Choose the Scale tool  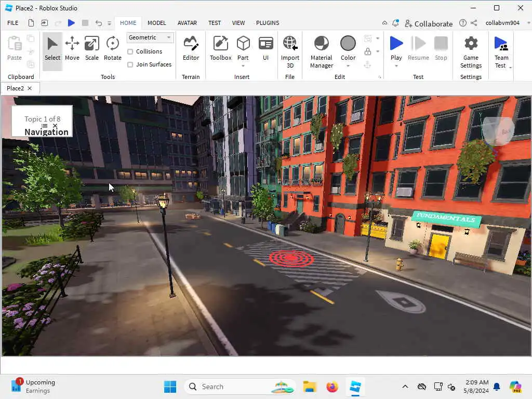[91, 48]
